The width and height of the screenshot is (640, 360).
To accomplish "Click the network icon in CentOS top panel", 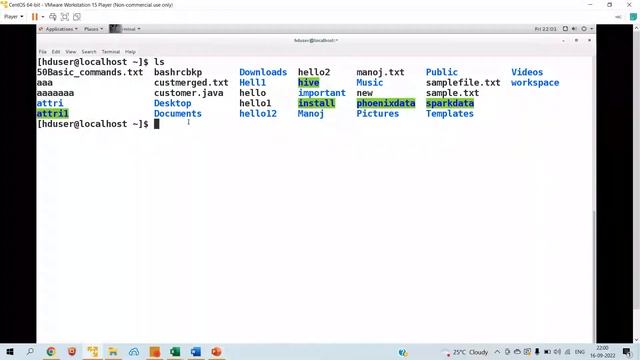I will [565, 29].
